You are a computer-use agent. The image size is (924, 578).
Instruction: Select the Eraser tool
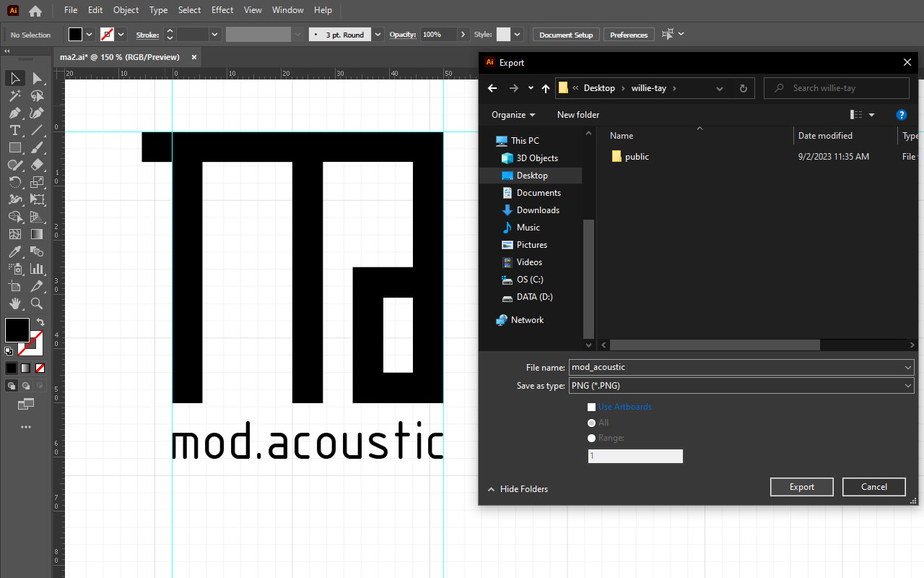[x=38, y=165]
